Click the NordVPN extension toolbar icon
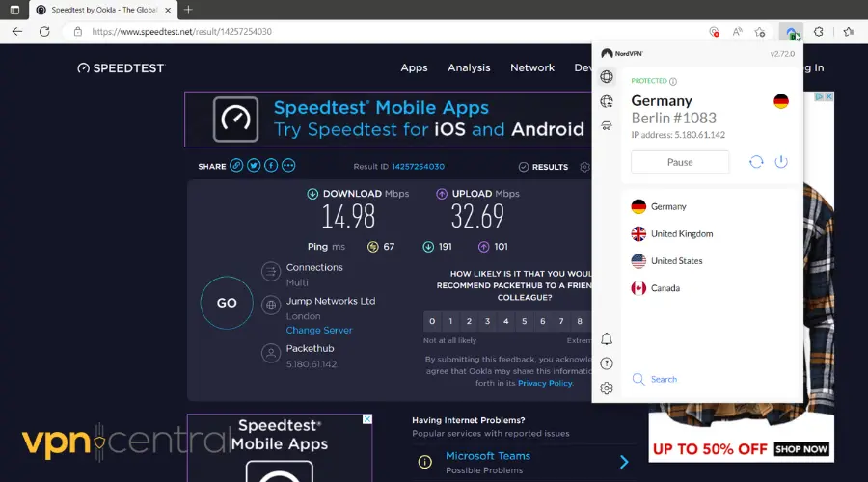The width and height of the screenshot is (868, 482). tap(792, 32)
